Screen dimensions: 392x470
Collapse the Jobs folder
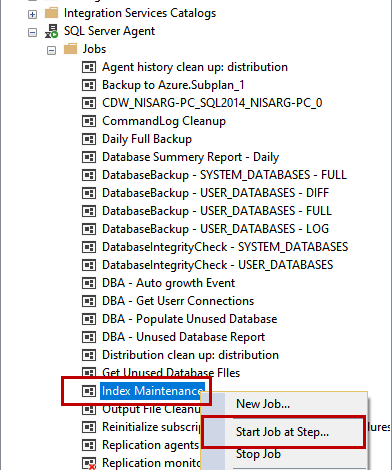[x=51, y=50]
